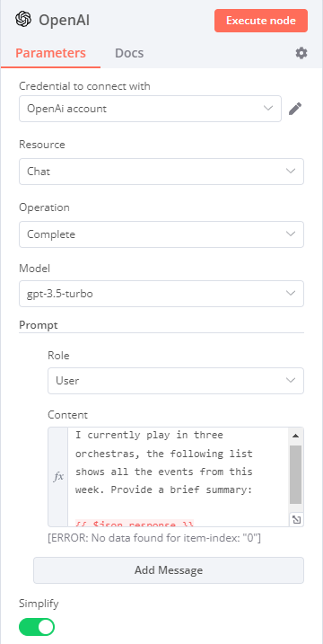Click the Execute node button

tap(260, 21)
